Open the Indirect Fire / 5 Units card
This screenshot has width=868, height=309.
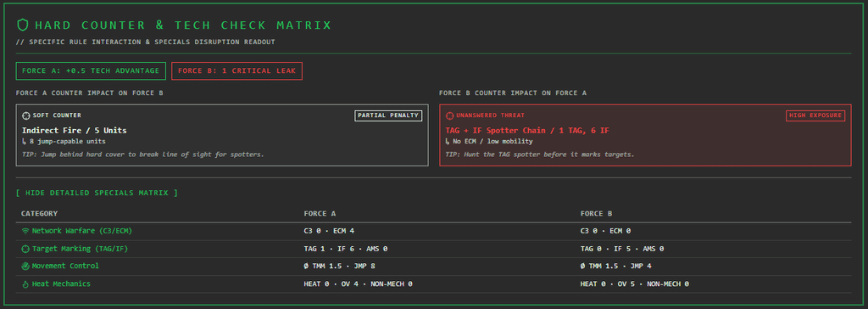pos(222,135)
